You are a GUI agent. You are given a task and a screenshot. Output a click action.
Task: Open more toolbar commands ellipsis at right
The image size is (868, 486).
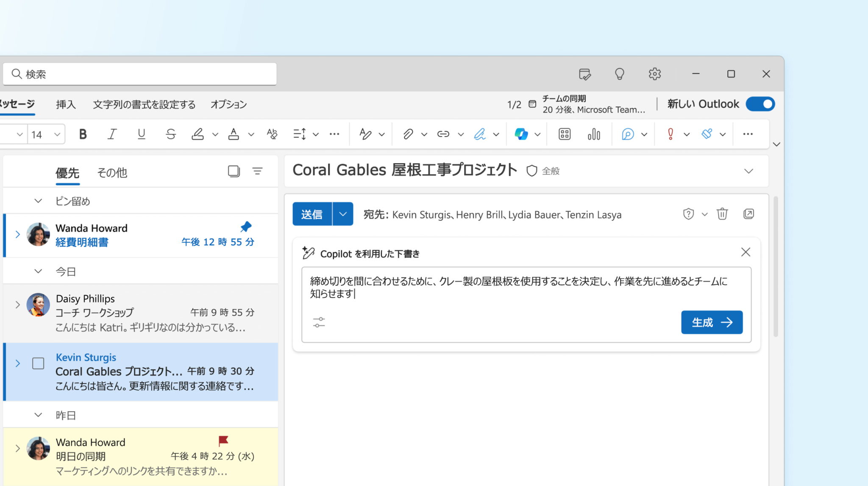point(748,134)
